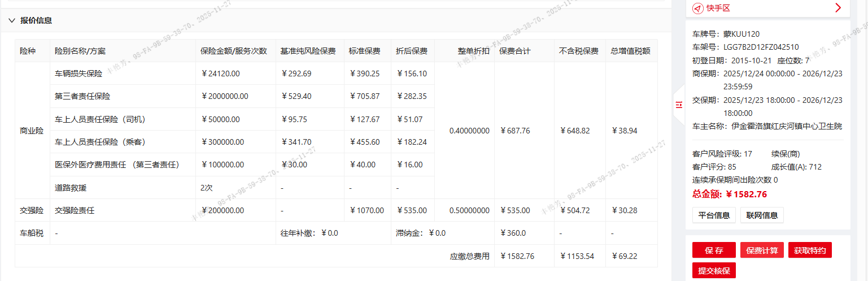Open 联网信息
The image size is (868, 281).
[x=762, y=215]
